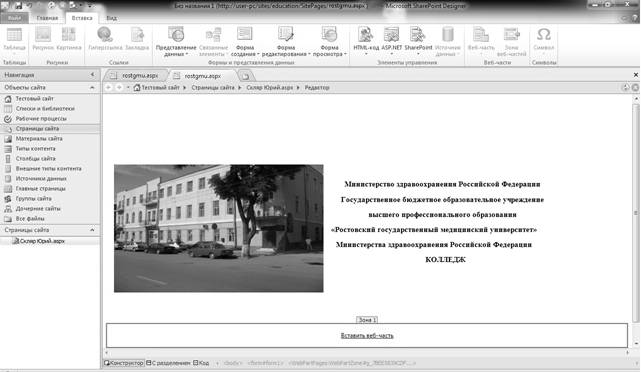
Task: Go back with breadcrumb back arrow
Action: (108, 87)
